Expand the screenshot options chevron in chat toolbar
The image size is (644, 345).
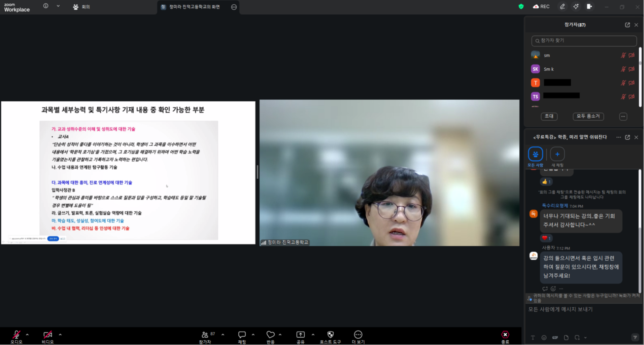[585, 338]
